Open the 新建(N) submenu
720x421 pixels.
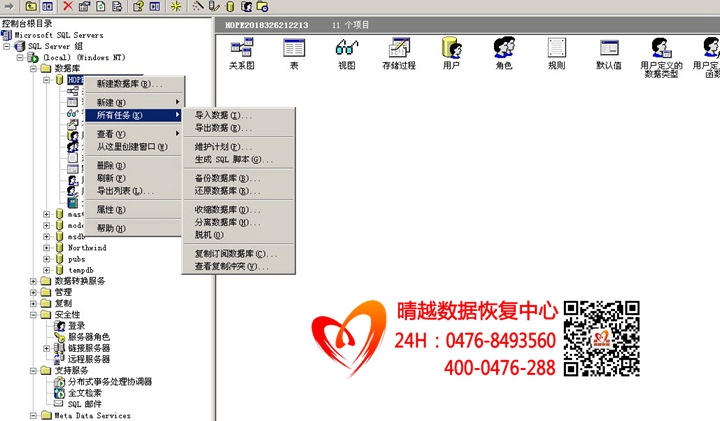(x=135, y=102)
